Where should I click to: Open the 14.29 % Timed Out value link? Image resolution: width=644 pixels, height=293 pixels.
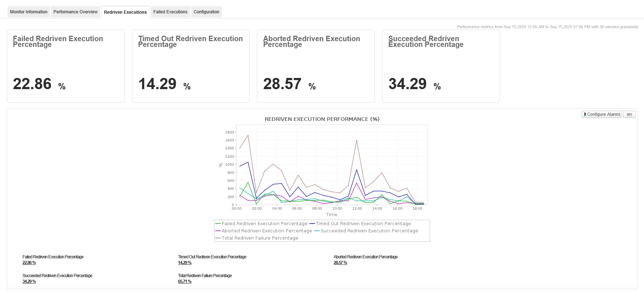185,263
